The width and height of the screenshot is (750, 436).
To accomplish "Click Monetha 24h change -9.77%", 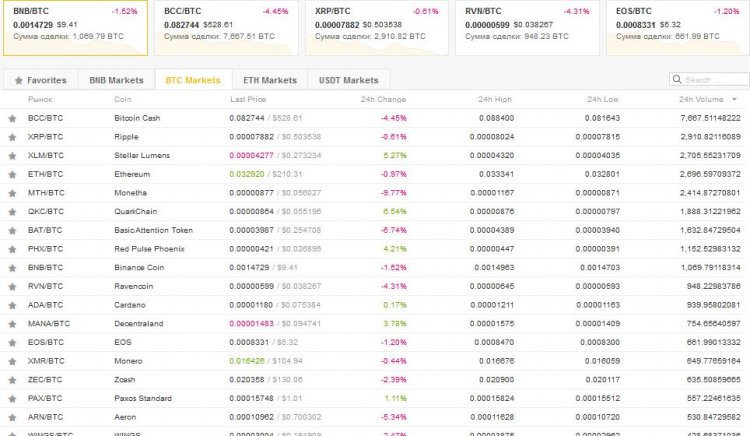I will [x=394, y=193].
